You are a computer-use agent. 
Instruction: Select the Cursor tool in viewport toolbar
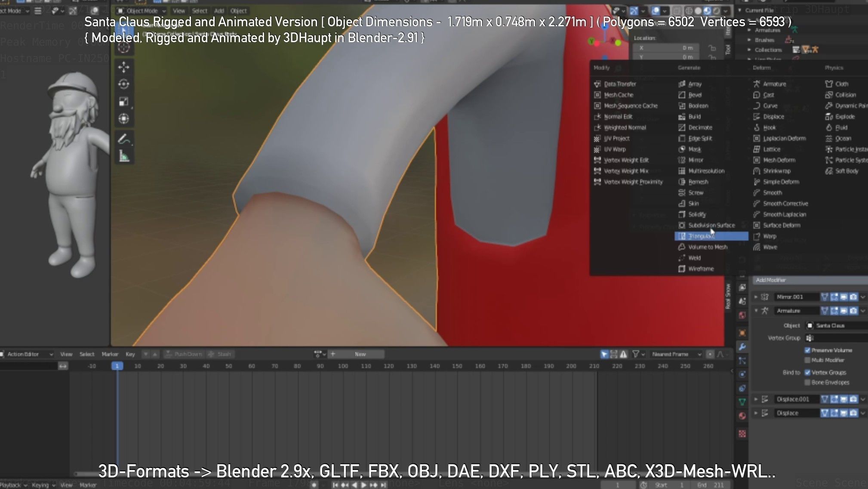pos(124,48)
